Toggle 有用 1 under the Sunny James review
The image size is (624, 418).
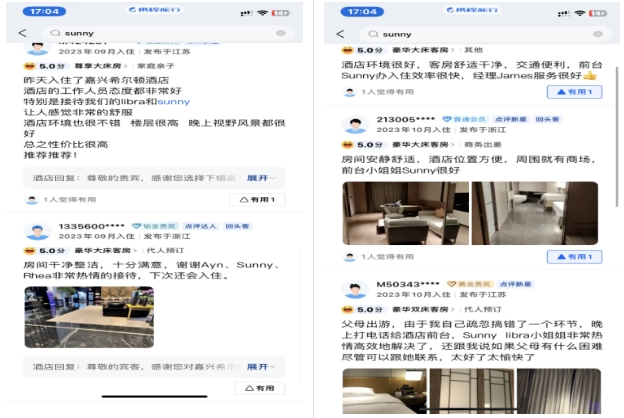tap(574, 92)
